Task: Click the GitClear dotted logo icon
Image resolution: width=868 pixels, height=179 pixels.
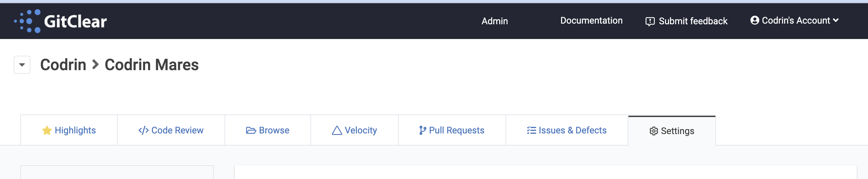Action: pyautogui.click(x=27, y=21)
